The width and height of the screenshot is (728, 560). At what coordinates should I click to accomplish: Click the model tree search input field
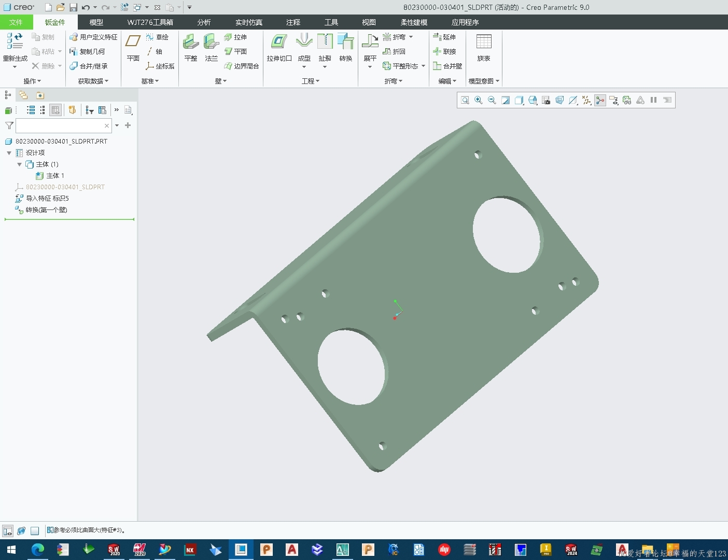[x=64, y=125]
